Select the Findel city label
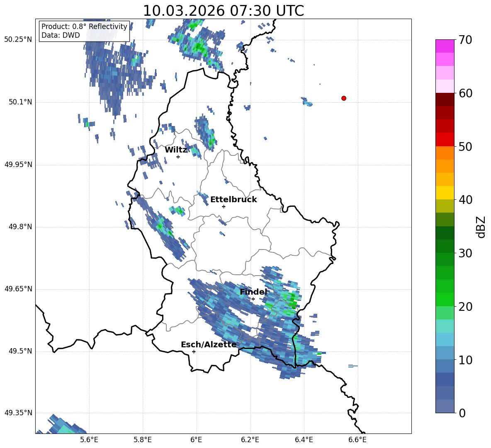491x448 pixels. 253,292
